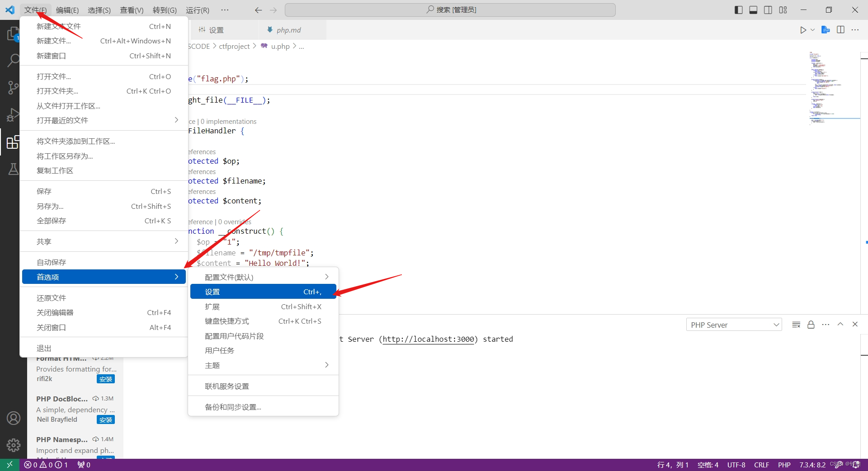868x471 pixels.
Task: Click the remote window indicator in status bar
Action: point(9,465)
